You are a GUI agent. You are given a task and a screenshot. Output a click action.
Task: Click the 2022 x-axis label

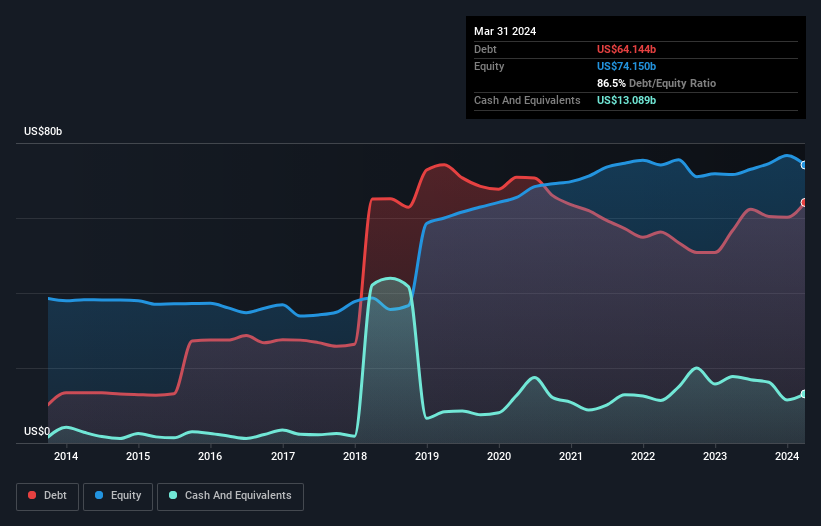643,456
